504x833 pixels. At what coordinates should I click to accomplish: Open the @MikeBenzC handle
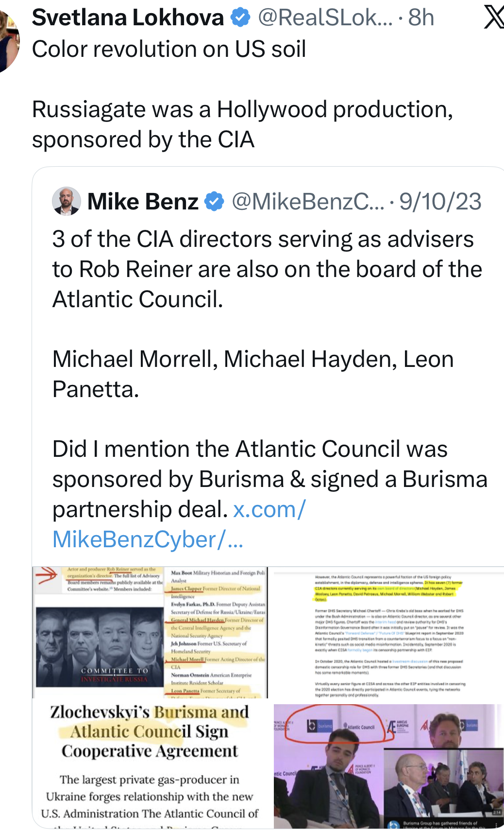pos(308,202)
